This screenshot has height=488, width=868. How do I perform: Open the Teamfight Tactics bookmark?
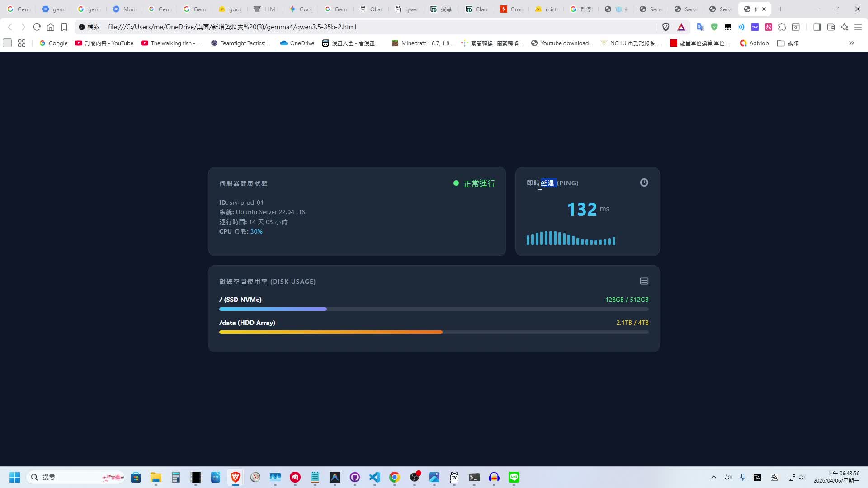240,43
